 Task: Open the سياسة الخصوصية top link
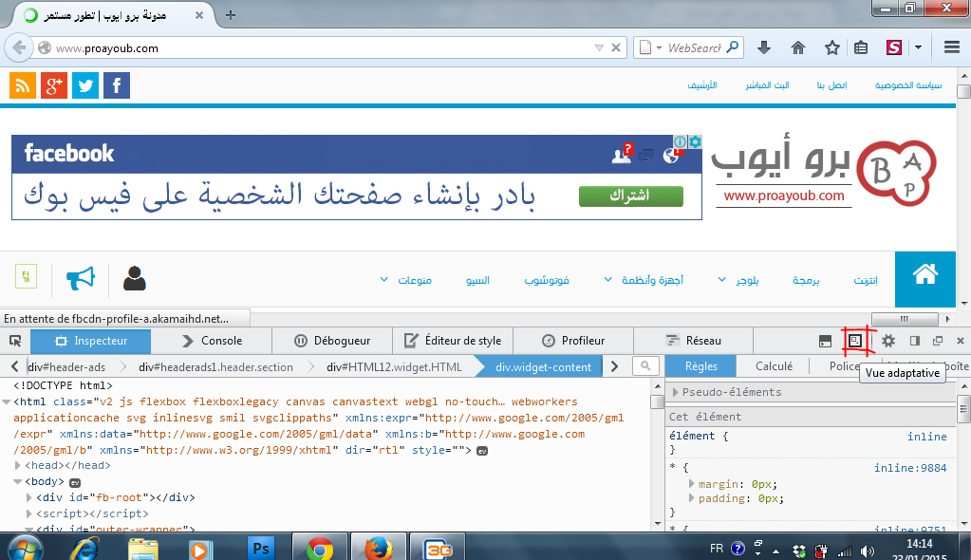908,84
